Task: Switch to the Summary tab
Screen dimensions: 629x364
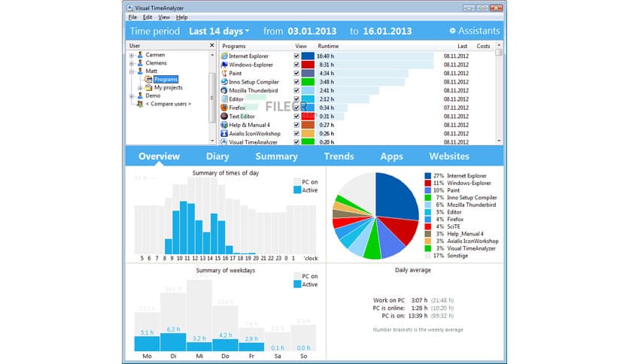Action: [x=276, y=156]
